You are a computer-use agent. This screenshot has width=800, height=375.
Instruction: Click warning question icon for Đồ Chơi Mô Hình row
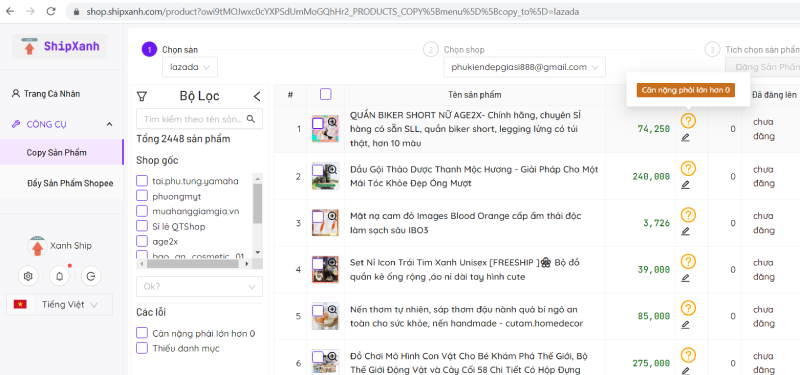click(688, 355)
